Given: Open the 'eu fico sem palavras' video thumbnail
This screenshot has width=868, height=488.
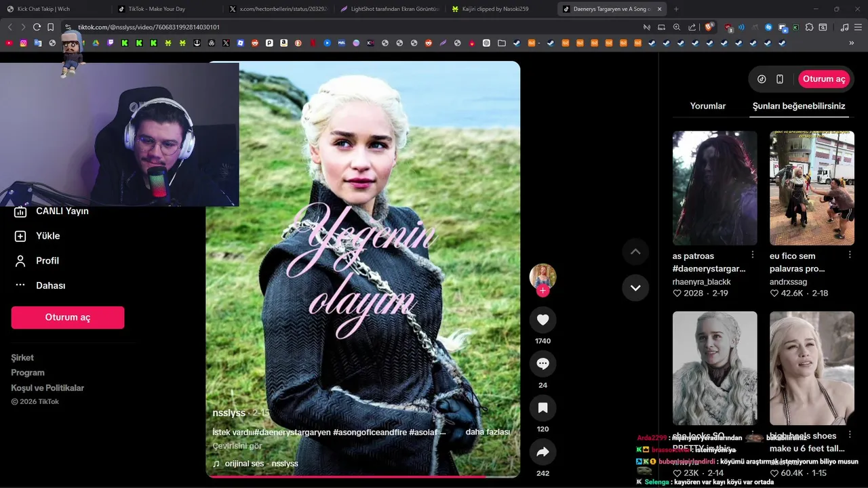Looking at the screenshot, I should point(812,188).
